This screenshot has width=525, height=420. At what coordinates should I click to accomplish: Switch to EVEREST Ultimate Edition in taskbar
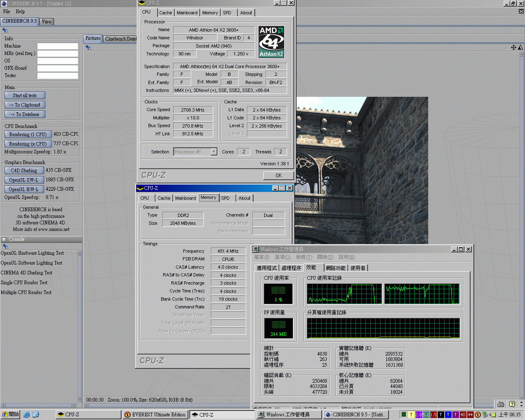(x=155, y=415)
